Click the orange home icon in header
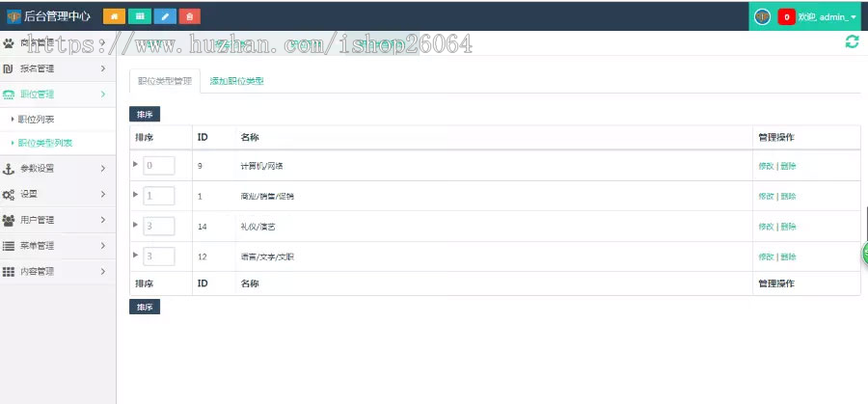 click(x=114, y=16)
